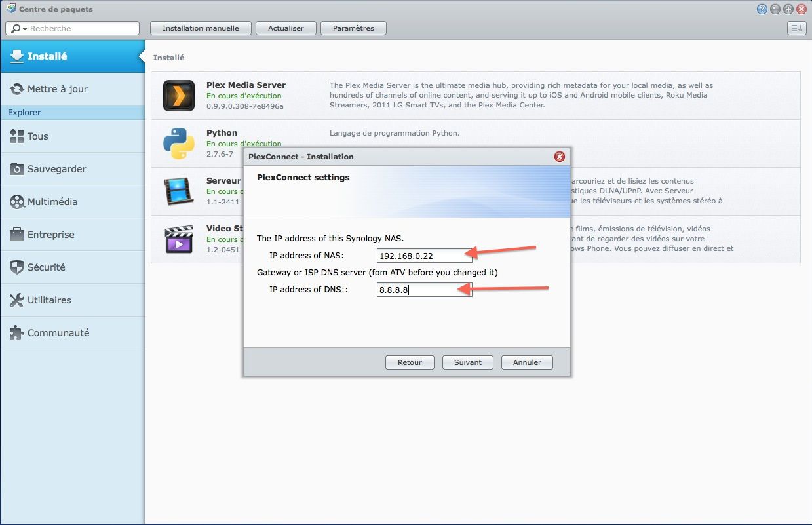This screenshot has height=525, width=812.
Task: Click the Plex Media Server package name
Action: pyautogui.click(x=246, y=85)
